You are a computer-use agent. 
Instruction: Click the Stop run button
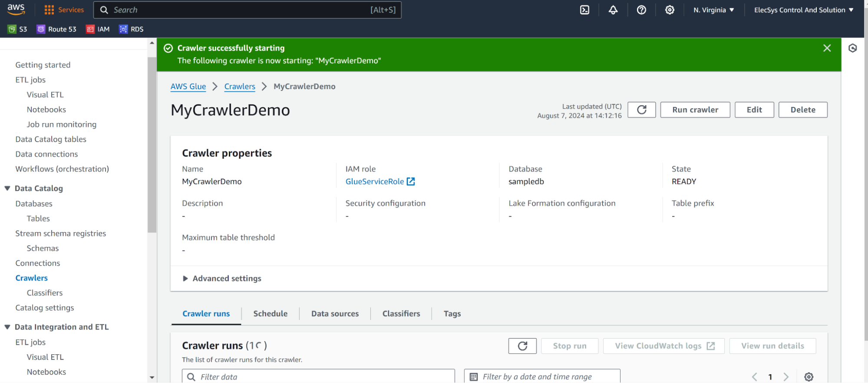[570, 346]
